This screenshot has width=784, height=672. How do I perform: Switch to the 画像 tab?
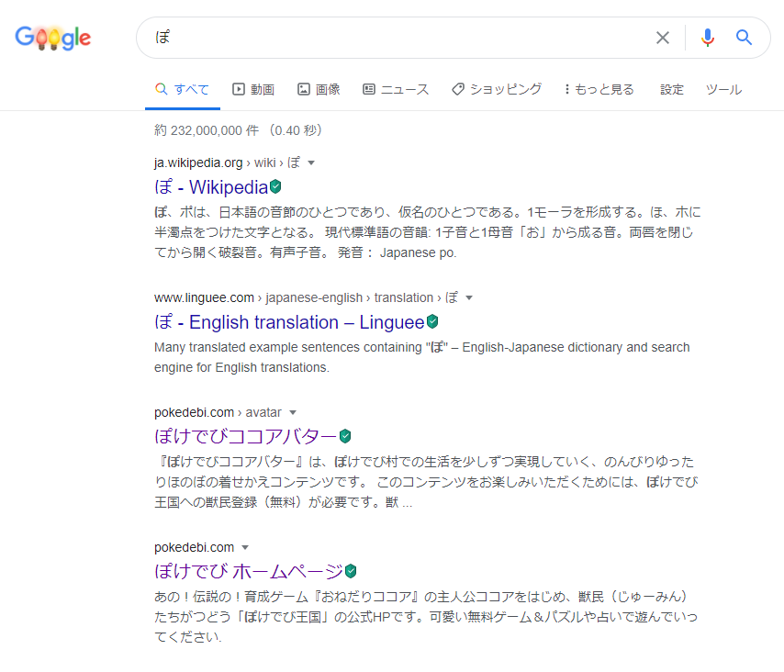[x=319, y=89]
